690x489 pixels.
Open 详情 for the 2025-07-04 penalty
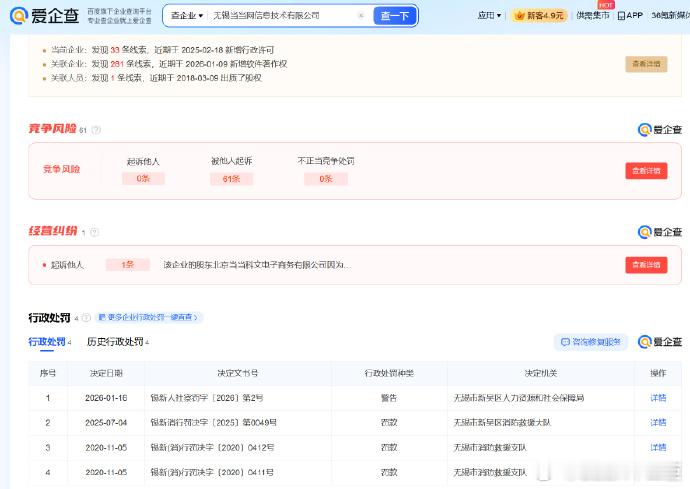point(658,423)
